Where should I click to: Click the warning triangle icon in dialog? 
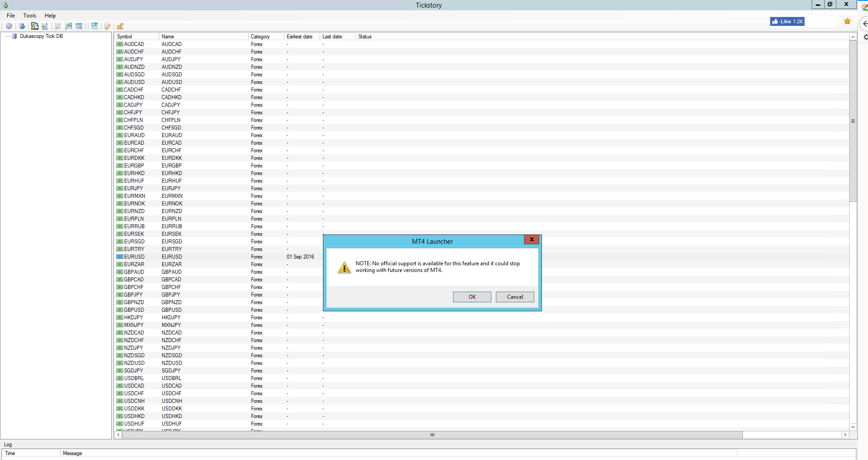(344, 267)
